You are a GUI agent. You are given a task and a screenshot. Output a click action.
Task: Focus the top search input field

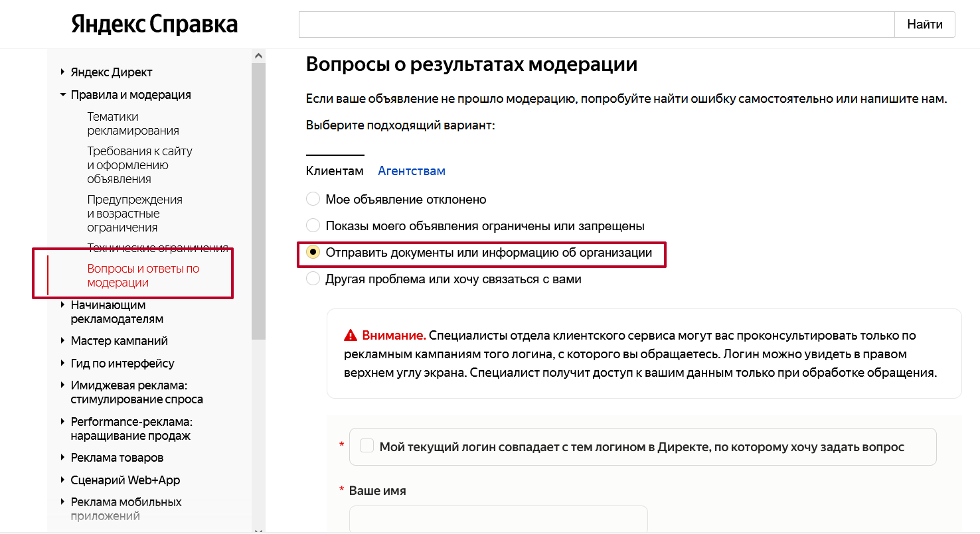[x=597, y=25]
